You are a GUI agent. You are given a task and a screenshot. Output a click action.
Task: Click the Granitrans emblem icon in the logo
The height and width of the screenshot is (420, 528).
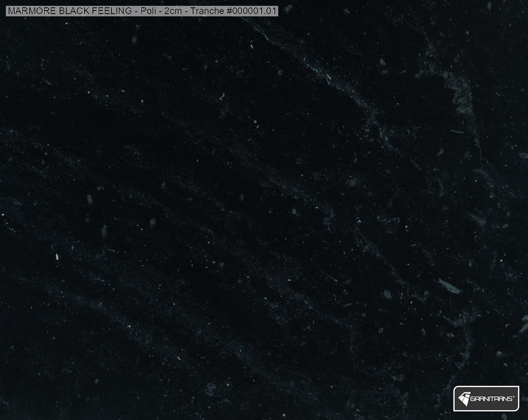[x=464, y=398]
